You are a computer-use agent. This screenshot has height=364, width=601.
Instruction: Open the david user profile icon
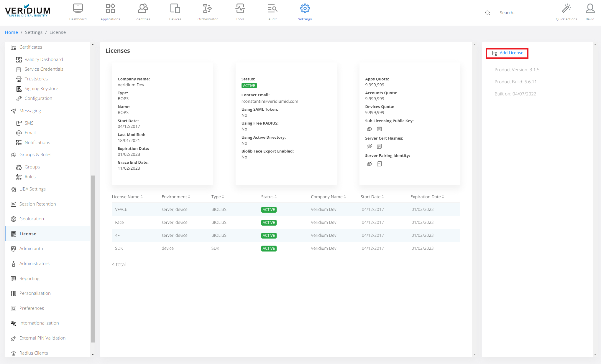[x=590, y=9]
